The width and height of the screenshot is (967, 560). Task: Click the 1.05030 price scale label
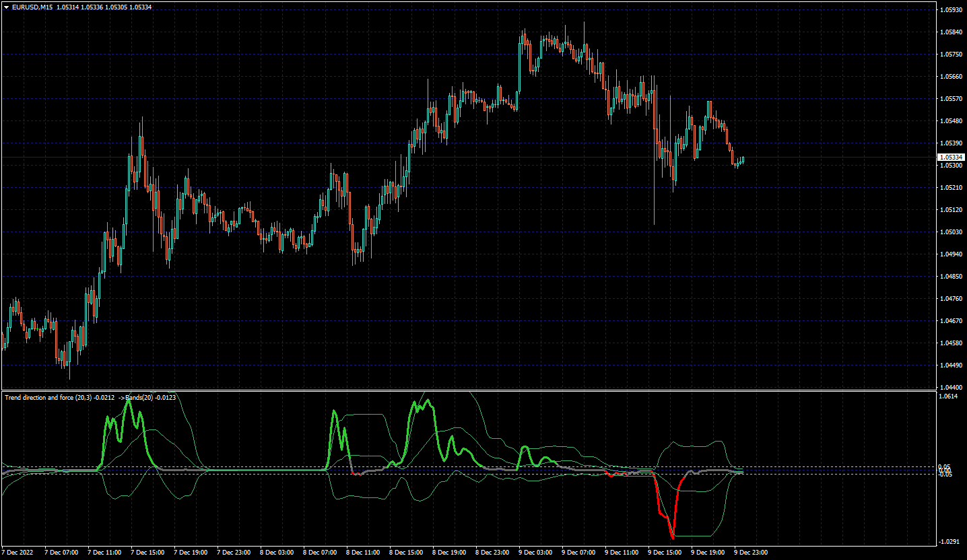click(951, 232)
